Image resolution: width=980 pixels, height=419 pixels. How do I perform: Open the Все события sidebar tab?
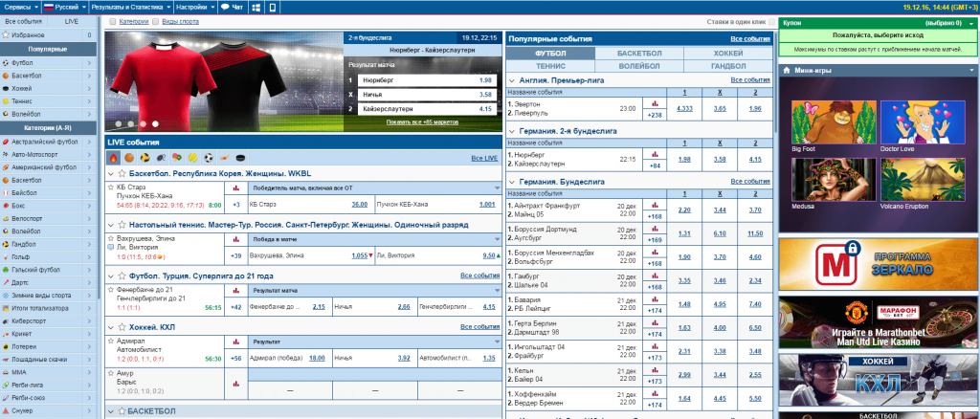[x=23, y=21]
